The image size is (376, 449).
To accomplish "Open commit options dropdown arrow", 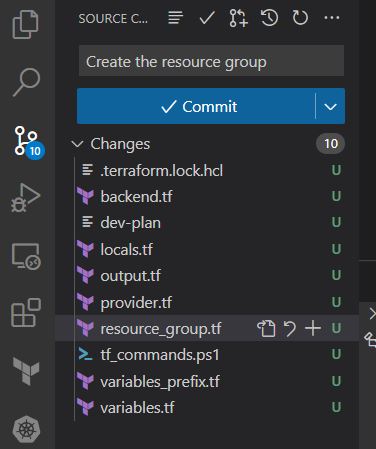I will click(330, 107).
